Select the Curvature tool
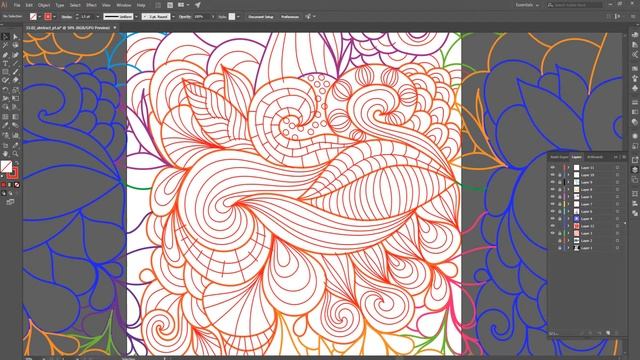 click(x=15, y=55)
